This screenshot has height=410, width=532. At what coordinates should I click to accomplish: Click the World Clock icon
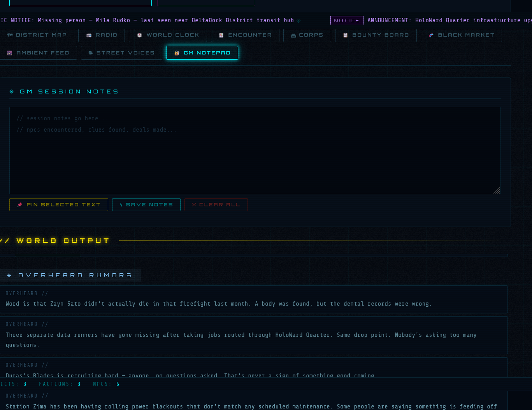140,35
